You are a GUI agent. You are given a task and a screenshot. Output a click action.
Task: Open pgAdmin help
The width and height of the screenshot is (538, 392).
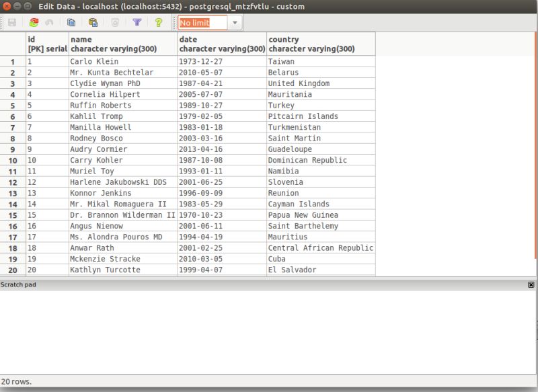click(x=158, y=22)
